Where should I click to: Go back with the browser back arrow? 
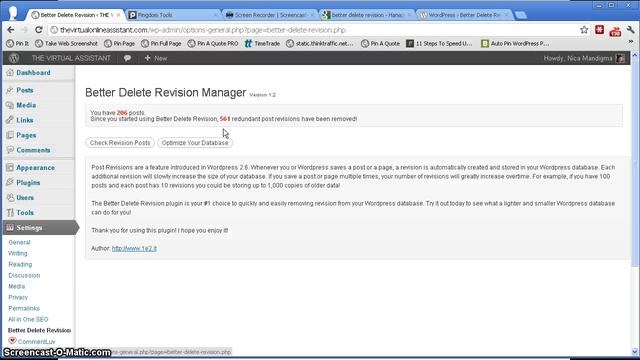coord(11,30)
